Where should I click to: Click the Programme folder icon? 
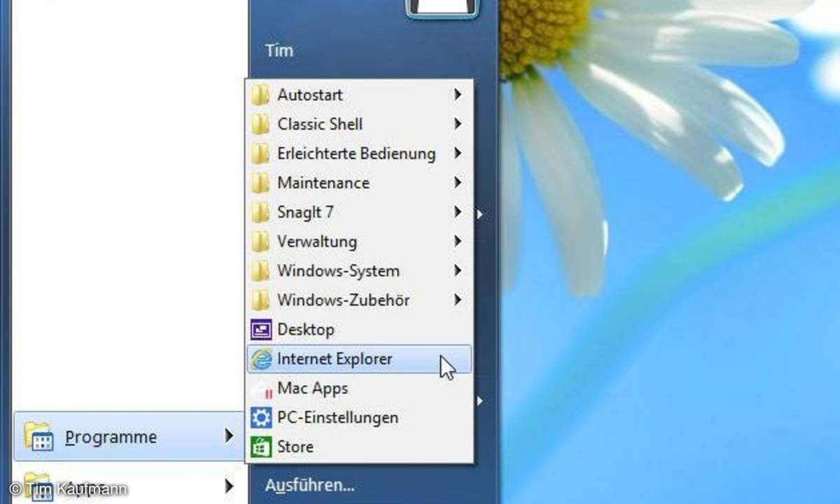pyautogui.click(x=38, y=437)
